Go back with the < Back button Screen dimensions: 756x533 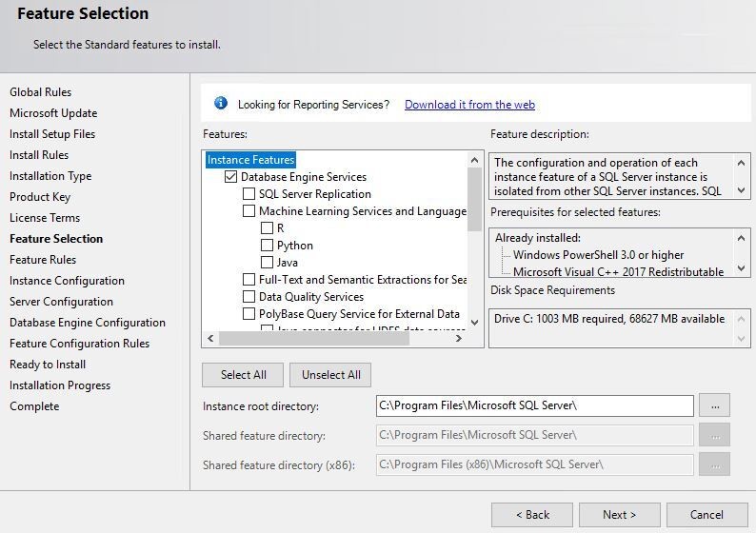532,515
